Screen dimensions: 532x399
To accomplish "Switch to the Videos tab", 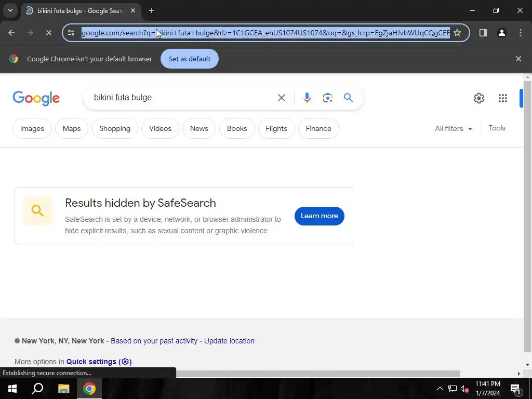I will pyautogui.click(x=160, y=128).
